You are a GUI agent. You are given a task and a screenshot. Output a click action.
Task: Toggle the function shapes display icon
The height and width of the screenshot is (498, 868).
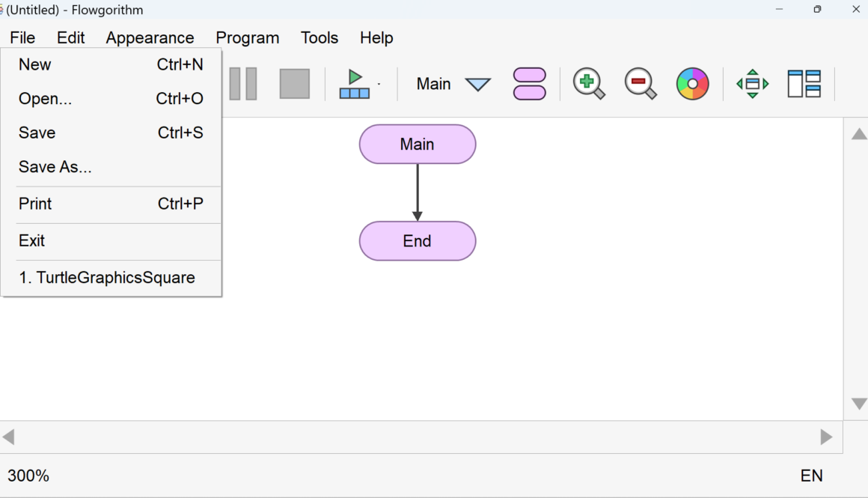point(529,84)
